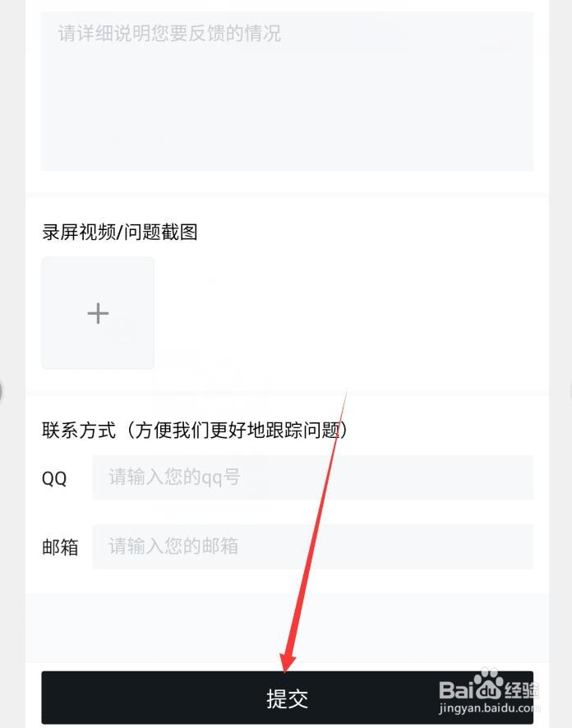Click the 请输入您的邮箱 input field
The width and height of the screenshot is (572, 728).
pos(313,546)
